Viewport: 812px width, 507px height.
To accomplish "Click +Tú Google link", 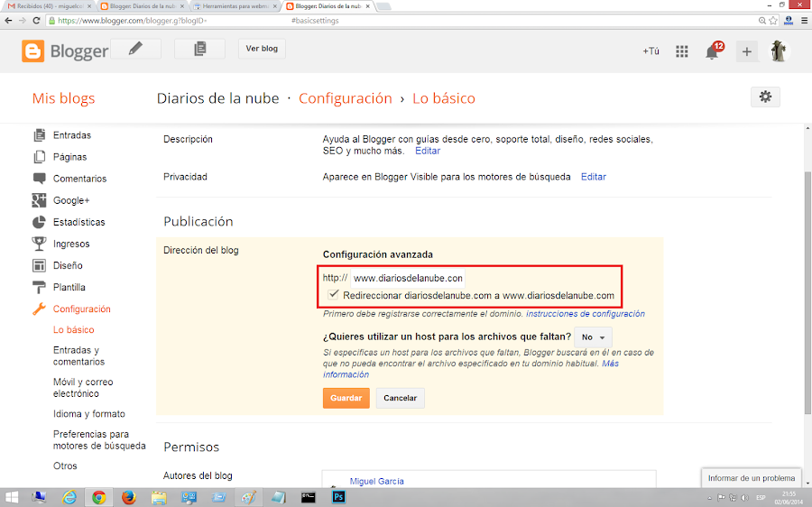I will (651, 51).
